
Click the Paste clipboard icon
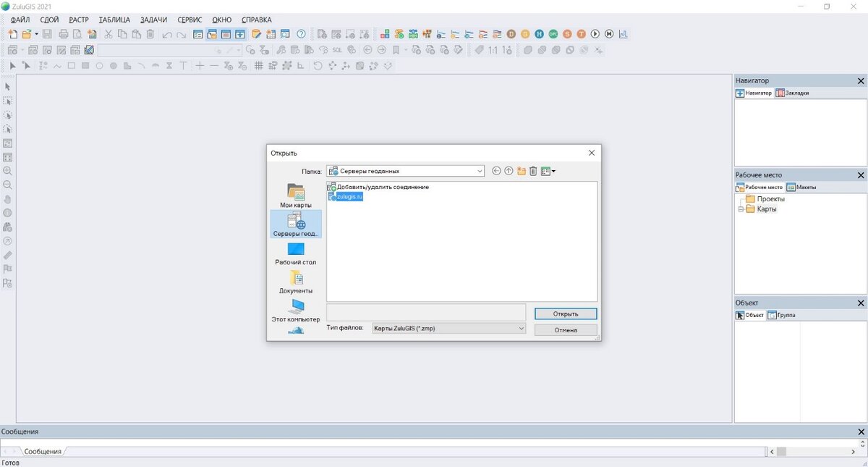[x=136, y=34]
